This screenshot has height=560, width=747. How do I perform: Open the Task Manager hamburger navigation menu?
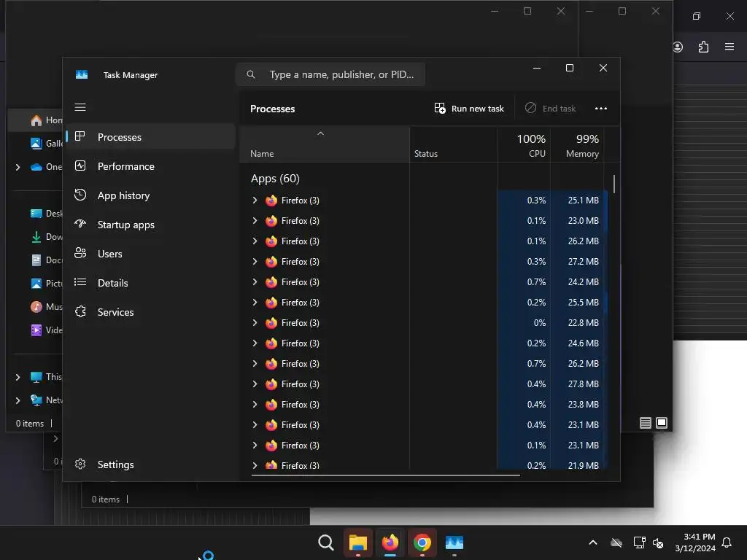pos(80,107)
